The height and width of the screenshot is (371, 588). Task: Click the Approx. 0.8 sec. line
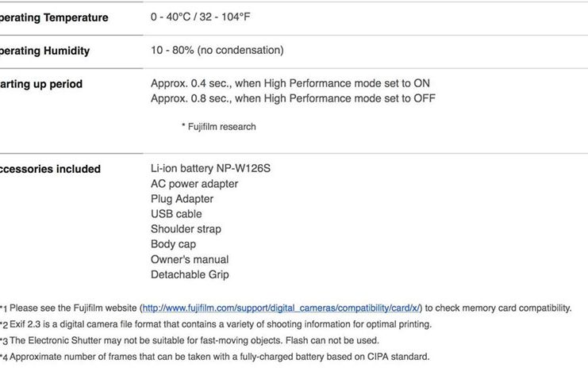293,98
